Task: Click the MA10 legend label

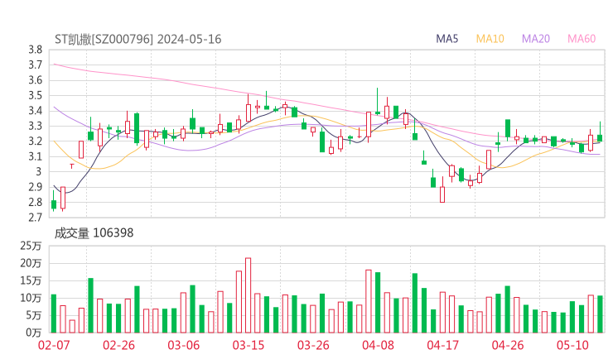Action: [490, 39]
